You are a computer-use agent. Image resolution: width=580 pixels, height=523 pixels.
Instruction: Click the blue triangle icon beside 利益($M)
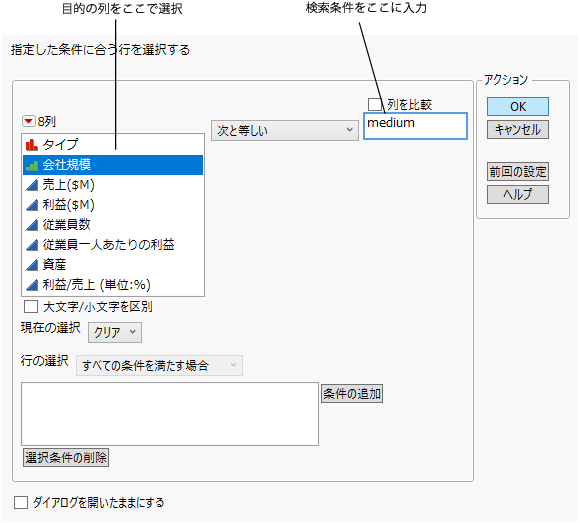(x=32, y=205)
